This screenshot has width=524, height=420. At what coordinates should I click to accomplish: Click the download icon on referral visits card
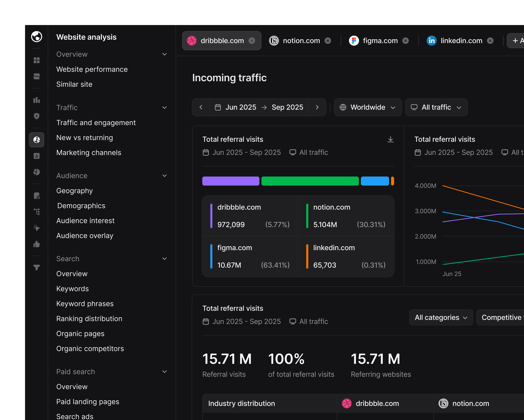(x=390, y=139)
